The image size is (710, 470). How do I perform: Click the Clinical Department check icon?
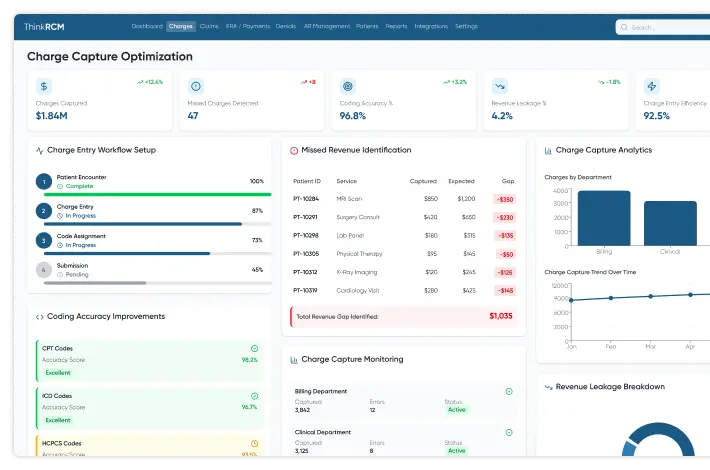(x=509, y=432)
